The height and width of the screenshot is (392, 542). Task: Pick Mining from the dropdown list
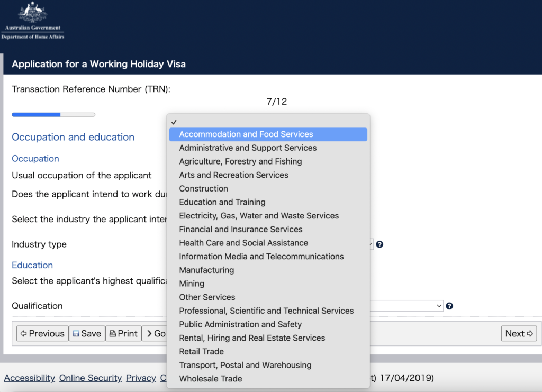[192, 284]
